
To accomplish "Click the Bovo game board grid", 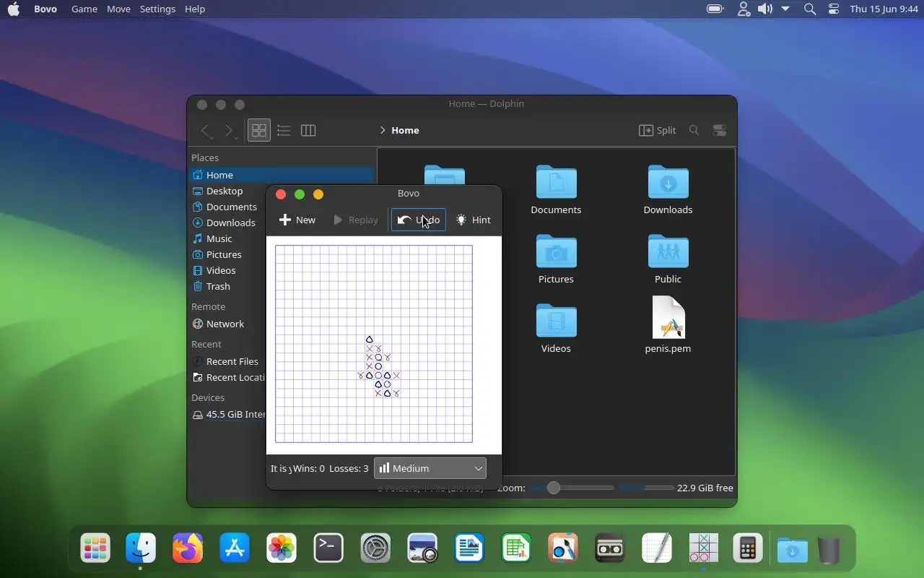I will (x=374, y=344).
